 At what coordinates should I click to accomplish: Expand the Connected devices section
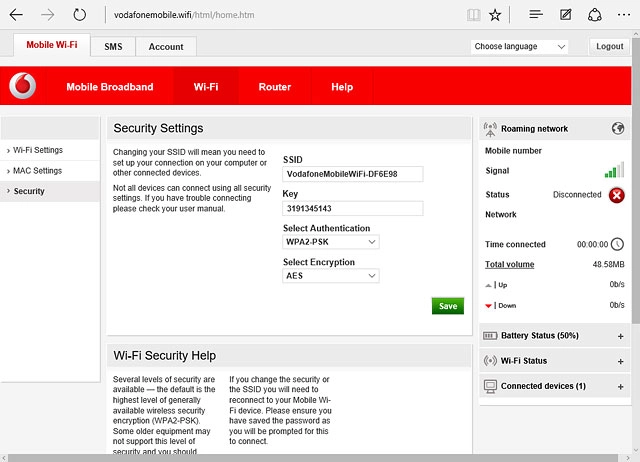point(620,386)
